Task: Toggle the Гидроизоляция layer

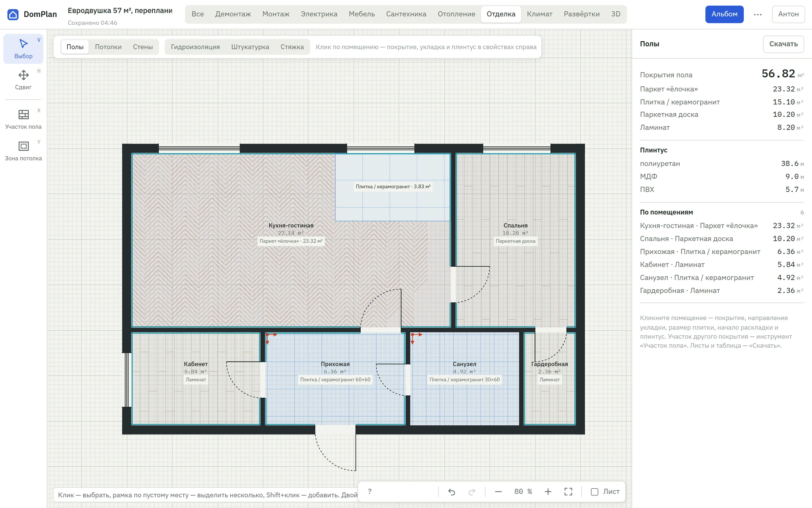Action: coord(195,47)
